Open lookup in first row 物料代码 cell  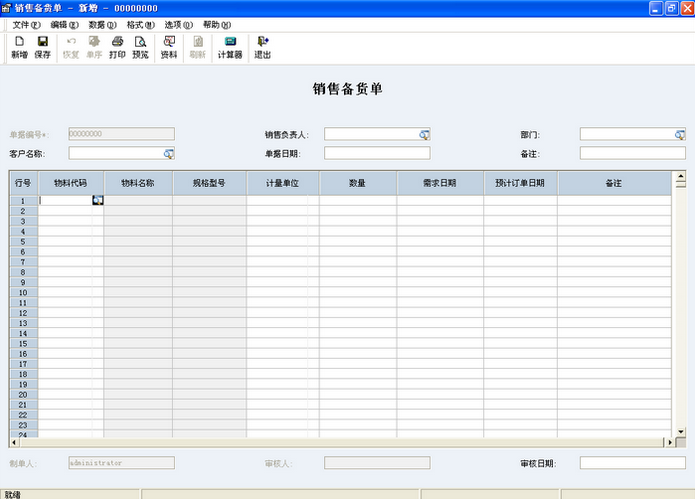click(x=97, y=201)
